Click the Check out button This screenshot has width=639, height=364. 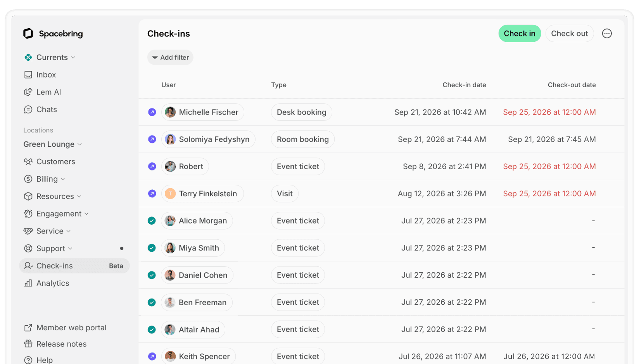[x=570, y=34]
